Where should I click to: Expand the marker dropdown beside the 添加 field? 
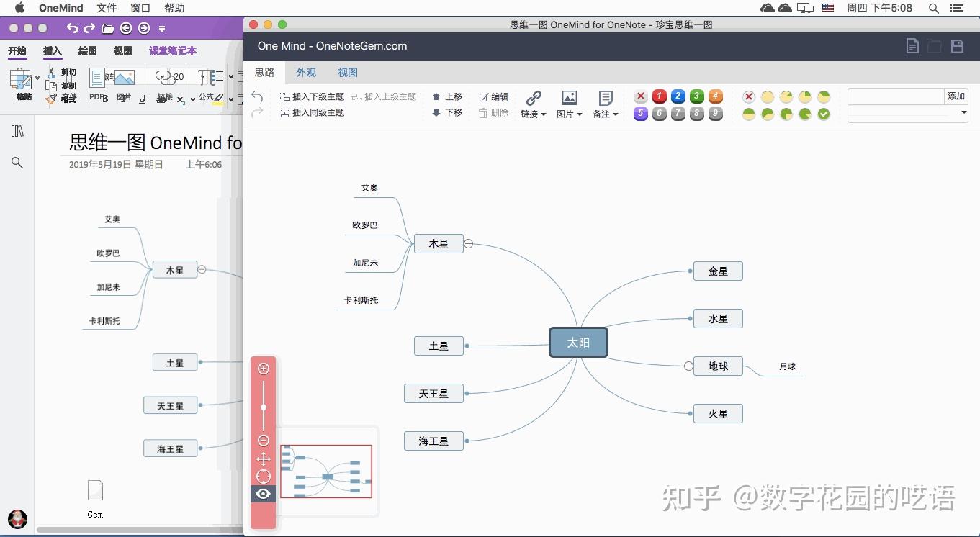tap(963, 113)
